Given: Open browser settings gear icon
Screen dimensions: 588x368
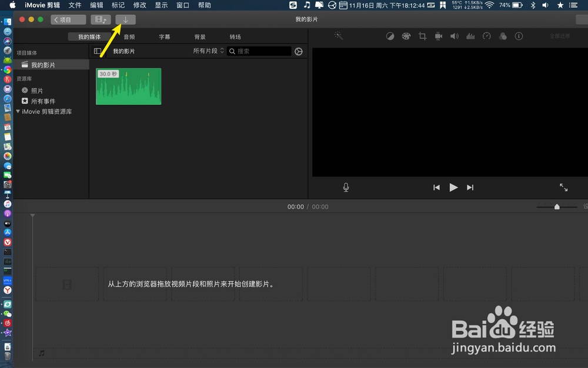Looking at the screenshot, I should pyautogui.click(x=299, y=51).
